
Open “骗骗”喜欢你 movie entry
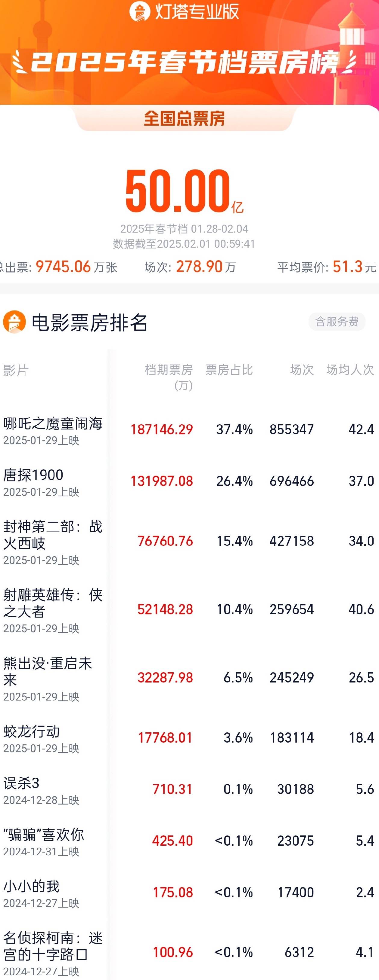tap(189, 841)
